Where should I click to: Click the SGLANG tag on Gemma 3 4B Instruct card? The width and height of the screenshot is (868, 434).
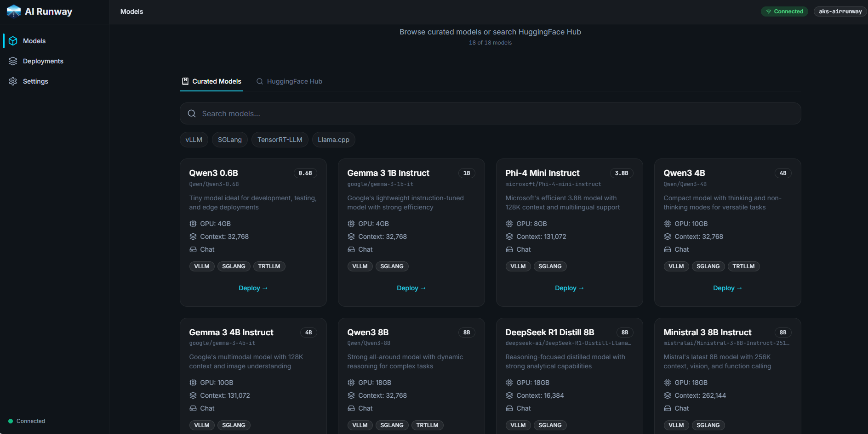tap(234, 425)
